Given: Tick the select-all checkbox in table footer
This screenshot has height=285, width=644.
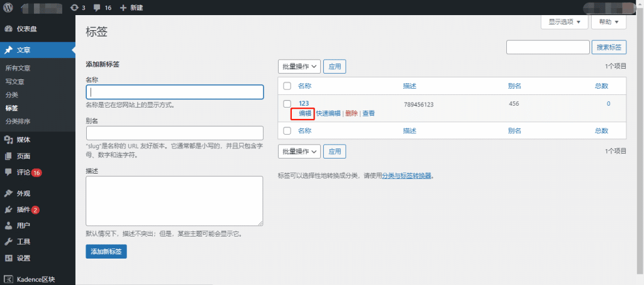Looking at the screenshot, I should point(287,131).
